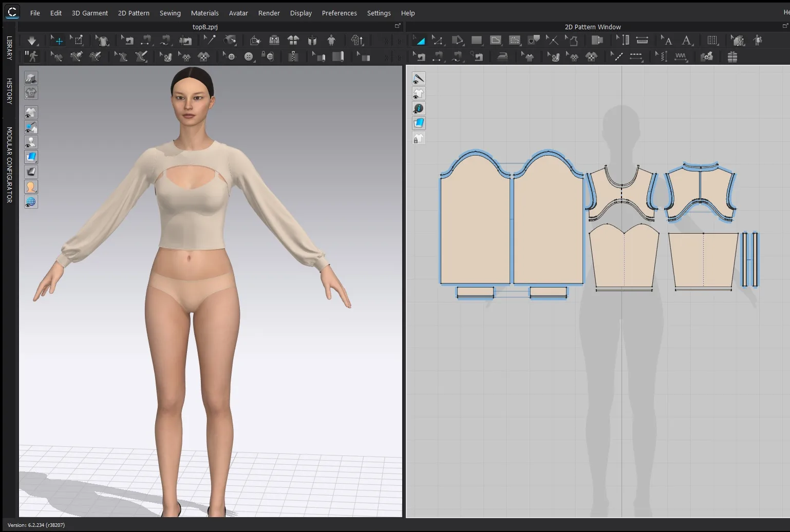This screenshot has height=532, width=790.
Task: Select the puffer/quilting jacket tool
Action: (732, 56)
